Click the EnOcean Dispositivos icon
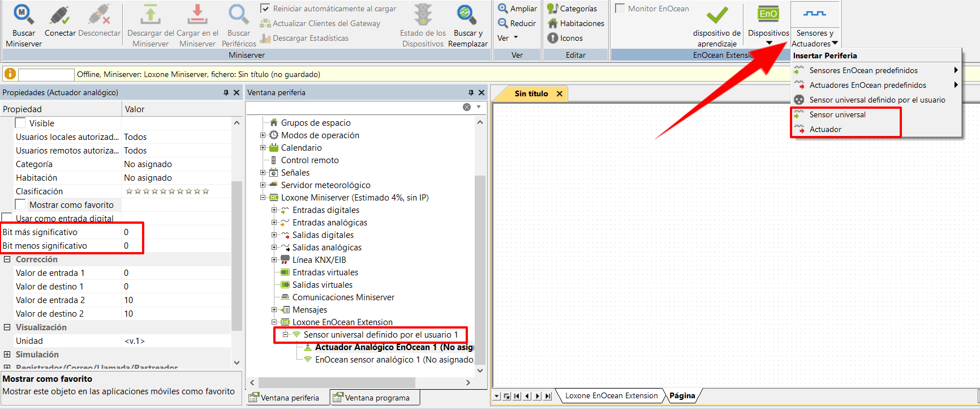Screen dimensions: 980x409 pos(768,15)
